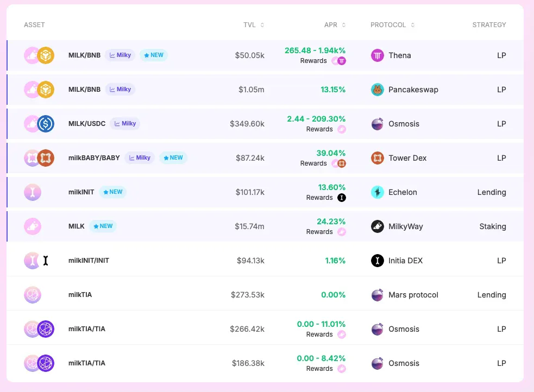Image resolution: width=534 pixels, height=392 pixels.
Task: Sort table by APR column arrows
Action: [344, 25]
